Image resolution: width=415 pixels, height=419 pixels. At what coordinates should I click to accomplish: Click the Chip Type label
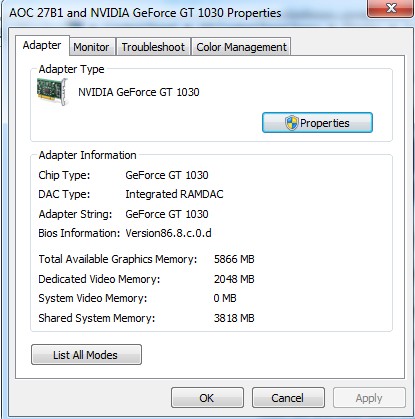coord(64,175)
